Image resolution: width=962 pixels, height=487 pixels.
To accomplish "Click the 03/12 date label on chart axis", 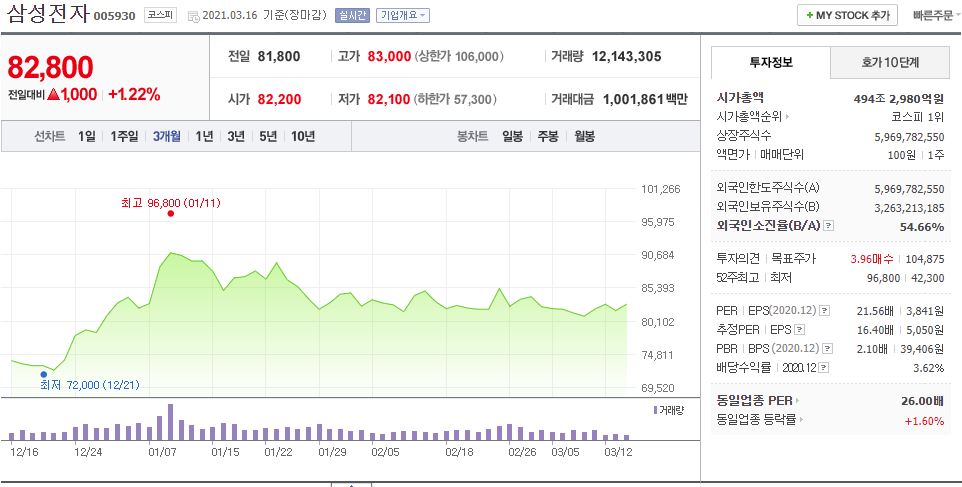I will (619, 452).
